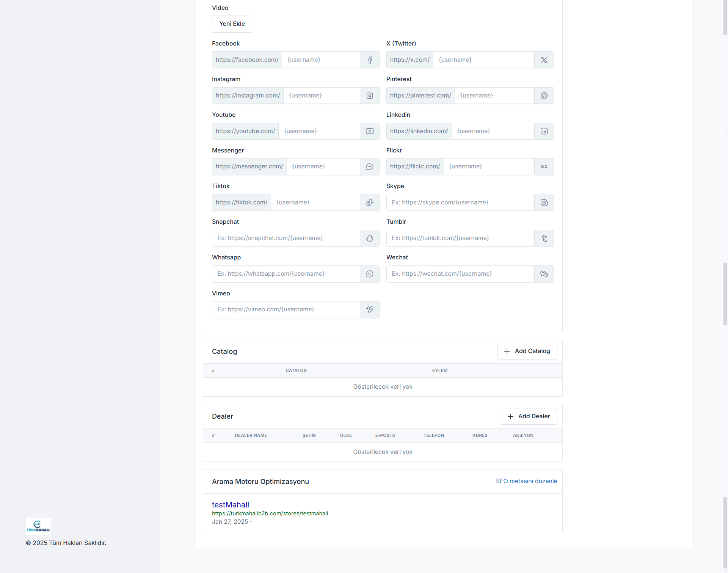Click the X (Twitter) logo icon
The image size is (728, 573).
point(544,60)
